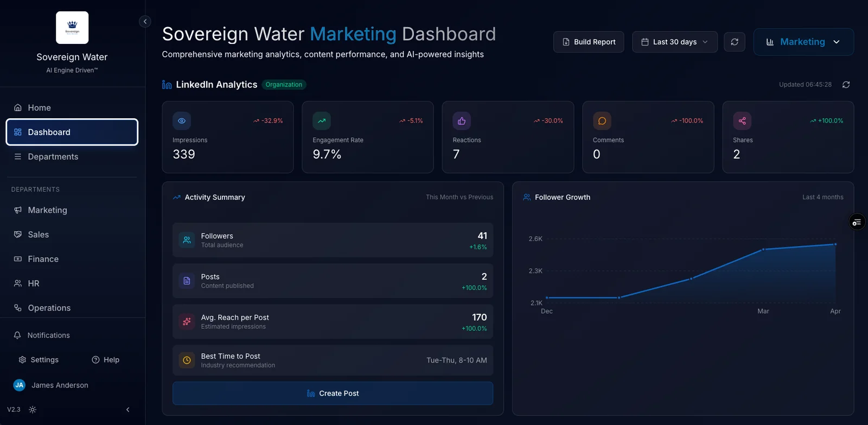Screen dimensions: 868x425
Task: Toggle the light/dark theme sun icon
Action: (x=33, y=410)
